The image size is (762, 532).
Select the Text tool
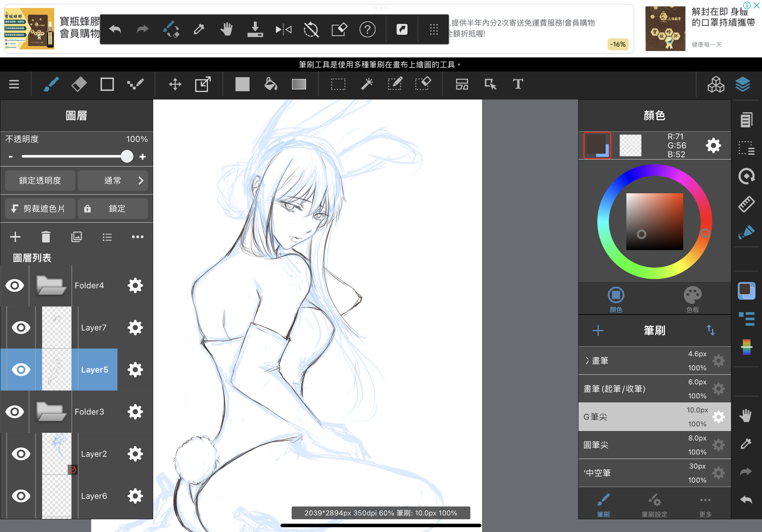[518, 84]
